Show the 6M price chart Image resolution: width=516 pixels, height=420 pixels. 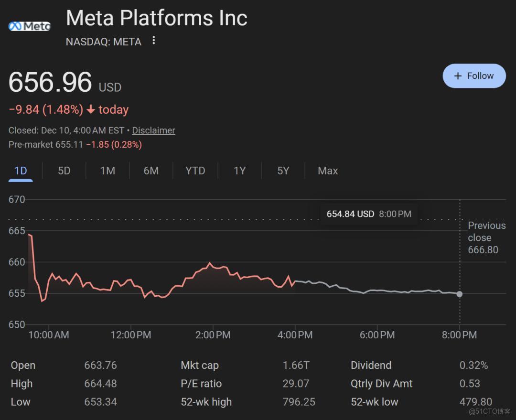(x=151, y=171)
